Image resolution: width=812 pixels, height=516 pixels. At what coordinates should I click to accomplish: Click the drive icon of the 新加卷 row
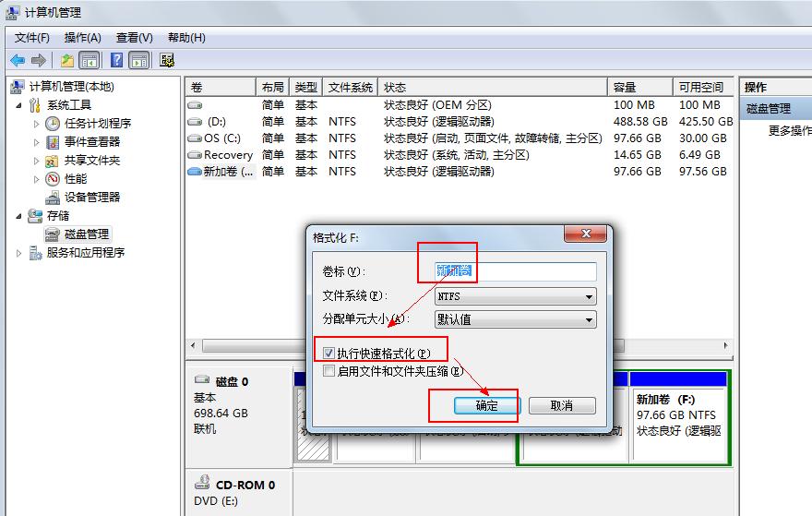[195, 172]
